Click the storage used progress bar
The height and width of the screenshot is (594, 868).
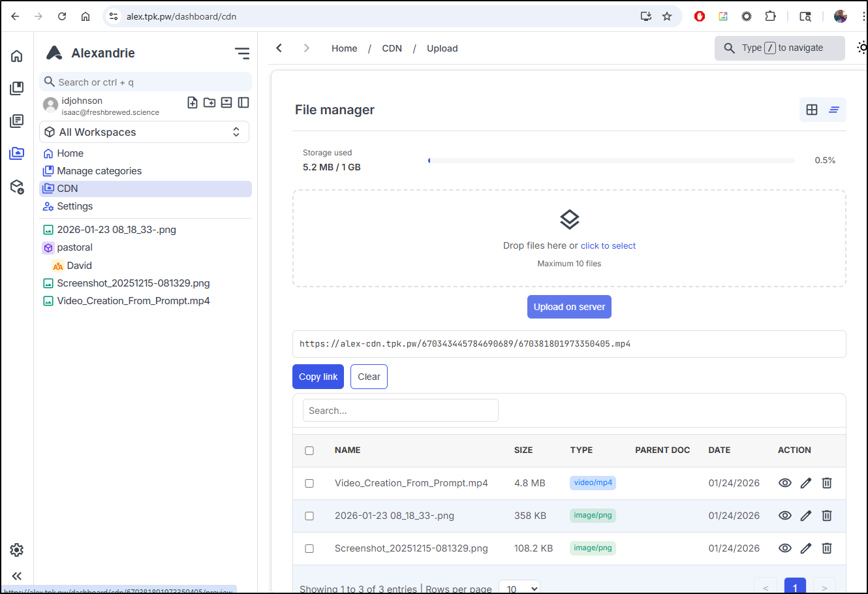click(x=611, y=161)
